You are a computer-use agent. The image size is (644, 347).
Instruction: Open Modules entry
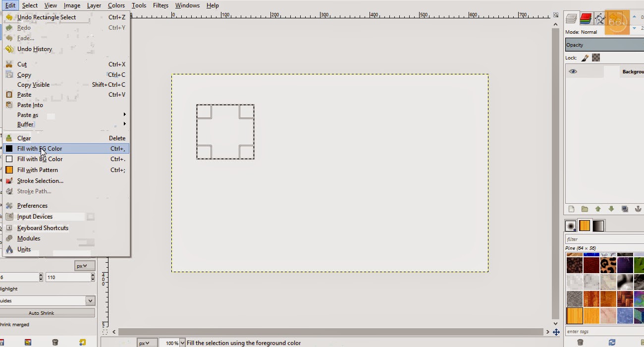click(x=65, y=238)
